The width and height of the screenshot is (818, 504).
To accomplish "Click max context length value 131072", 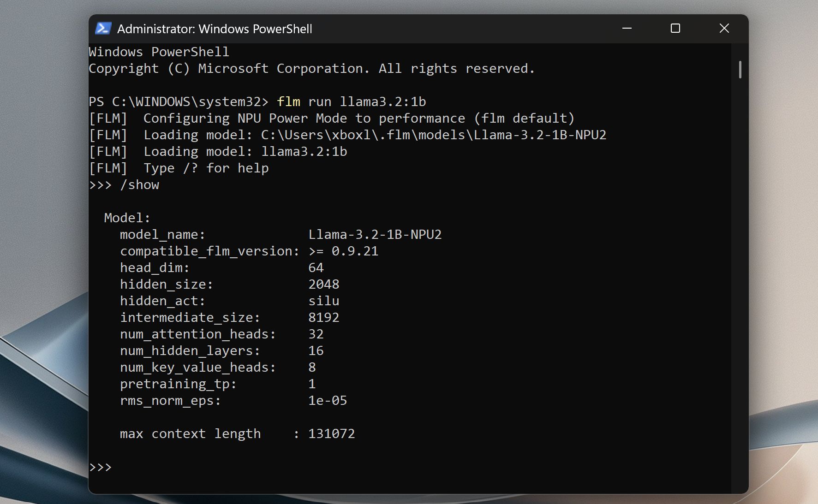I will pos(332,434).
